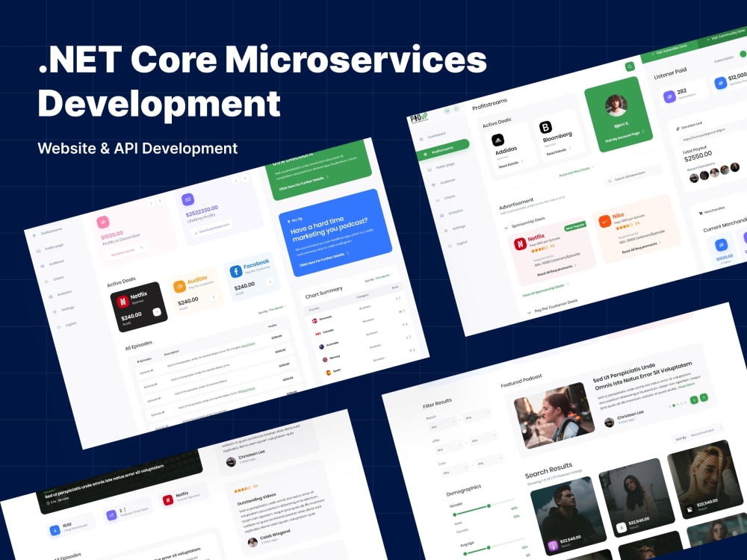Open first Cost Any dropdown

(x=454, y=470)
